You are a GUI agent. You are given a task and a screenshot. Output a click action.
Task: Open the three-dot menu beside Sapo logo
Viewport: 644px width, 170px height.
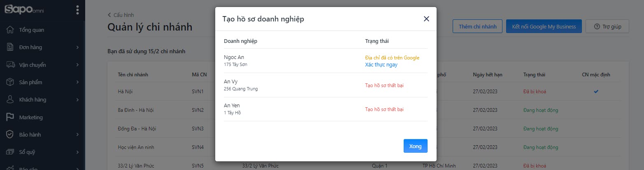77,10
